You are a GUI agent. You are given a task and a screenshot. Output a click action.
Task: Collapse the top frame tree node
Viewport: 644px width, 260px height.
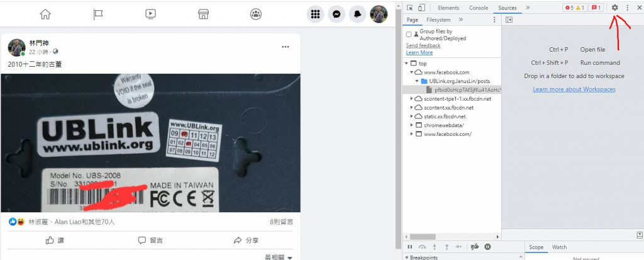point(406,64)
